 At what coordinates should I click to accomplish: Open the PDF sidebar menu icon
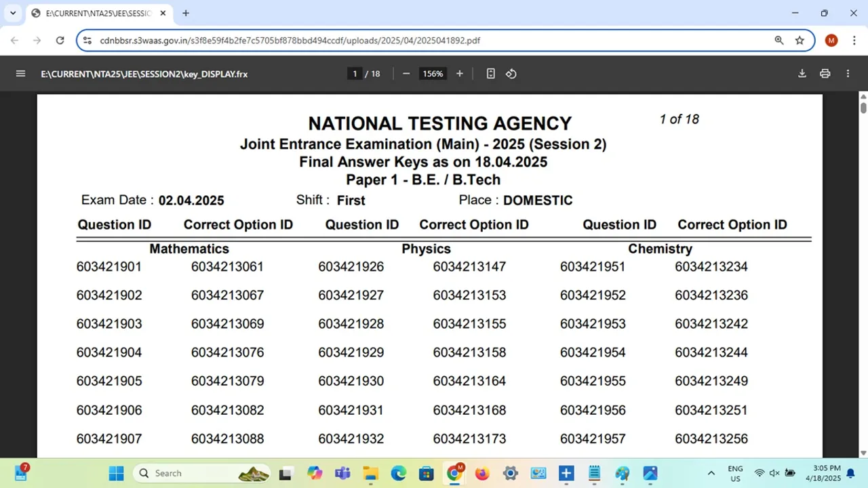coord(20,74)
